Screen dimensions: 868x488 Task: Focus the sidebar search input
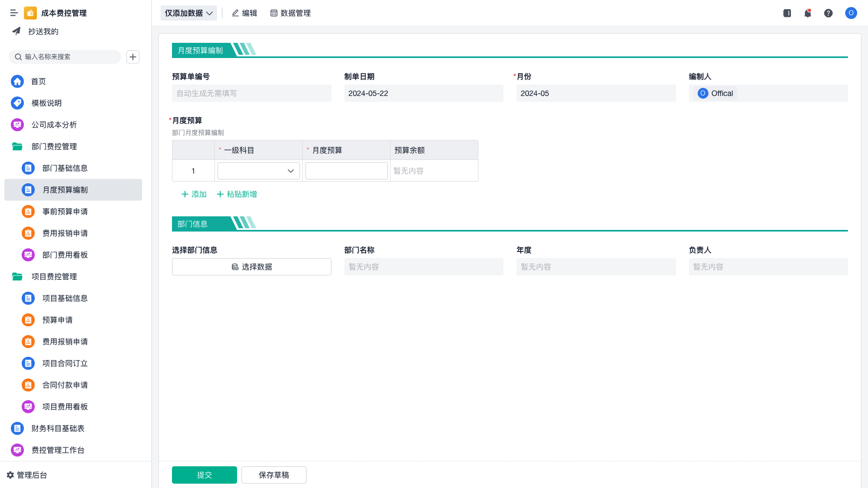click(65, 57)
